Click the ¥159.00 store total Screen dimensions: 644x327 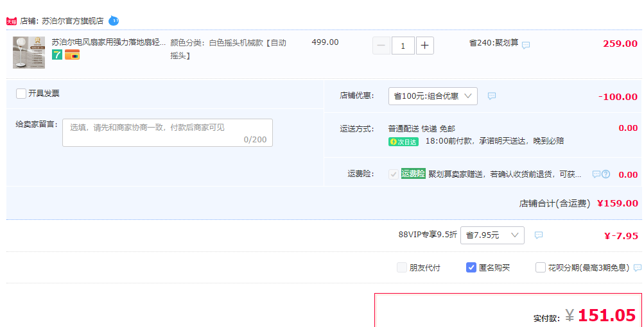point(617,203)
